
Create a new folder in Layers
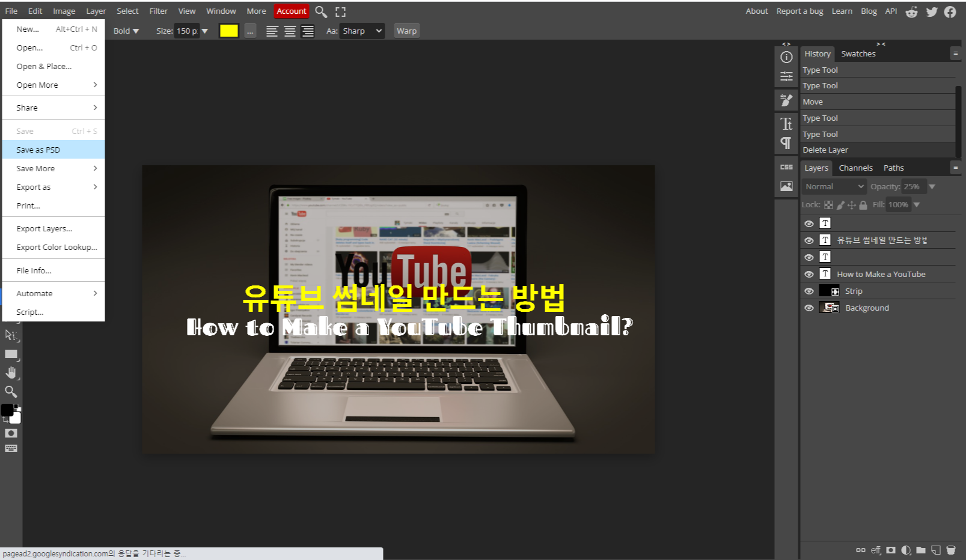(x=921, y=550)
